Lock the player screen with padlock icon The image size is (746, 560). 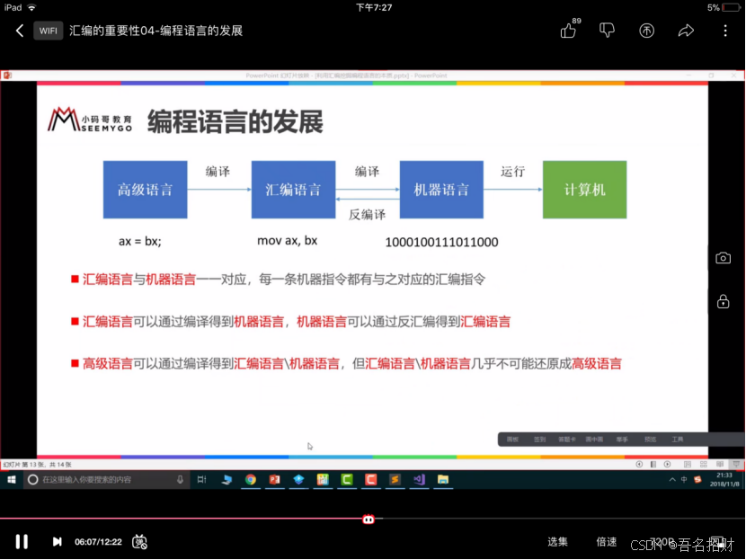(x=724, y=301)
